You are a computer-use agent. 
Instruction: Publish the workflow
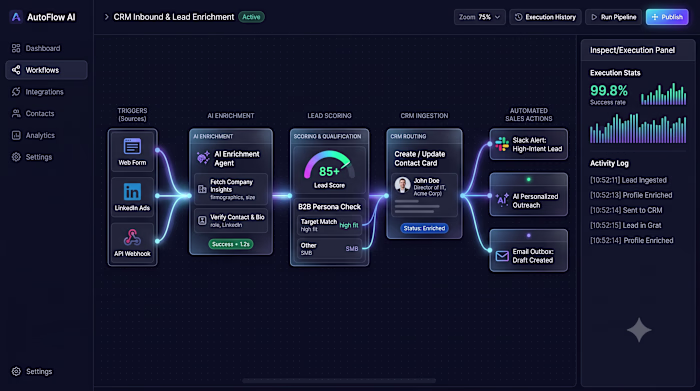[667, 17]
